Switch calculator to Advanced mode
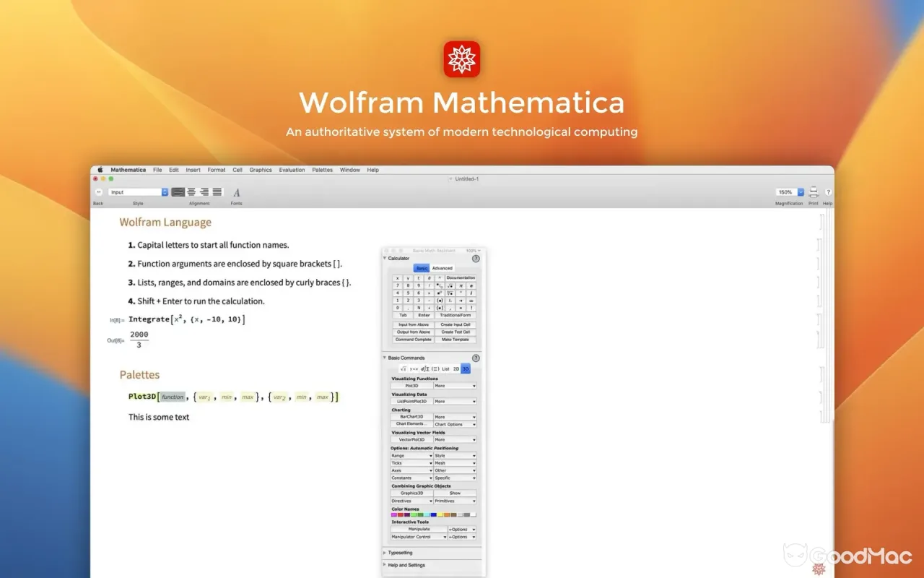924x578 pixels. pyautogui.click(x=443, y=268)
